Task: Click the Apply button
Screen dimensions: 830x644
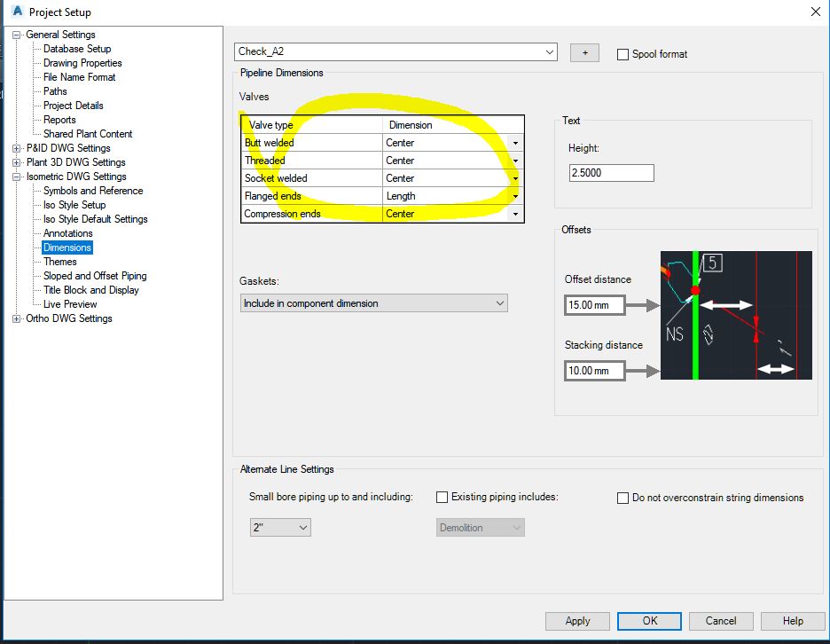Action: coord(577,621)
